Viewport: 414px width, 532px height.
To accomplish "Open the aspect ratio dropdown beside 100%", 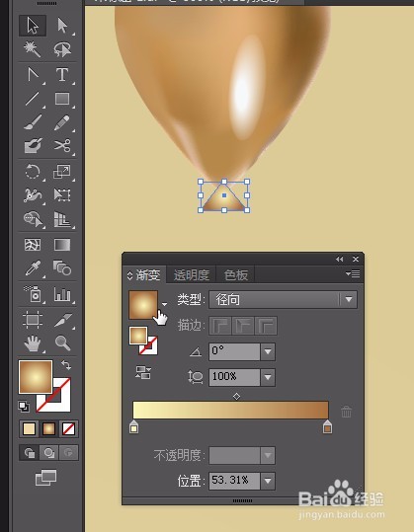I will click(268, 377).
